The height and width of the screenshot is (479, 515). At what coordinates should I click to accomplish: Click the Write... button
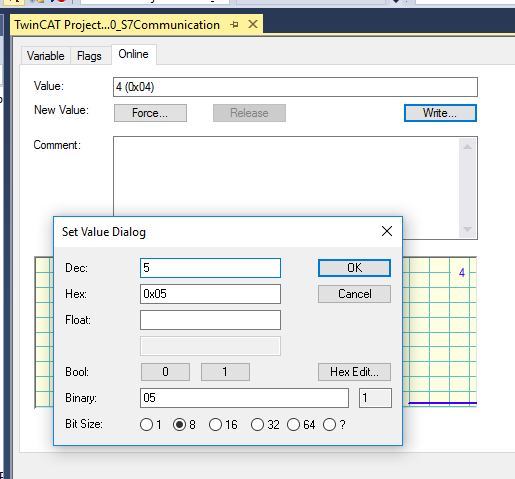point(440,113)
